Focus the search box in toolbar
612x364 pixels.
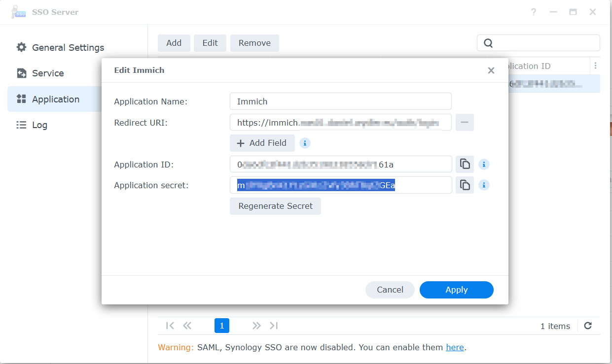pos(539,43)
